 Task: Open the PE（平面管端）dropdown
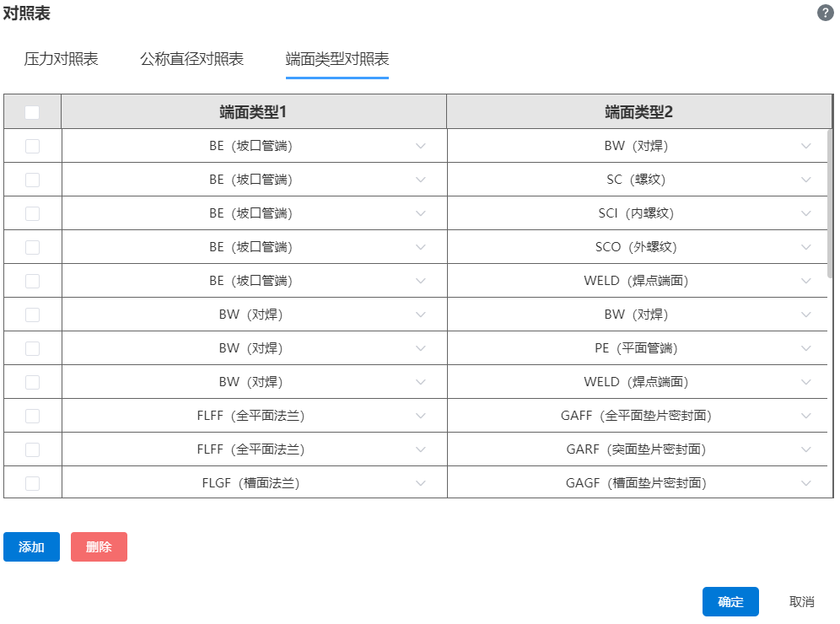(x=806, y=348)
